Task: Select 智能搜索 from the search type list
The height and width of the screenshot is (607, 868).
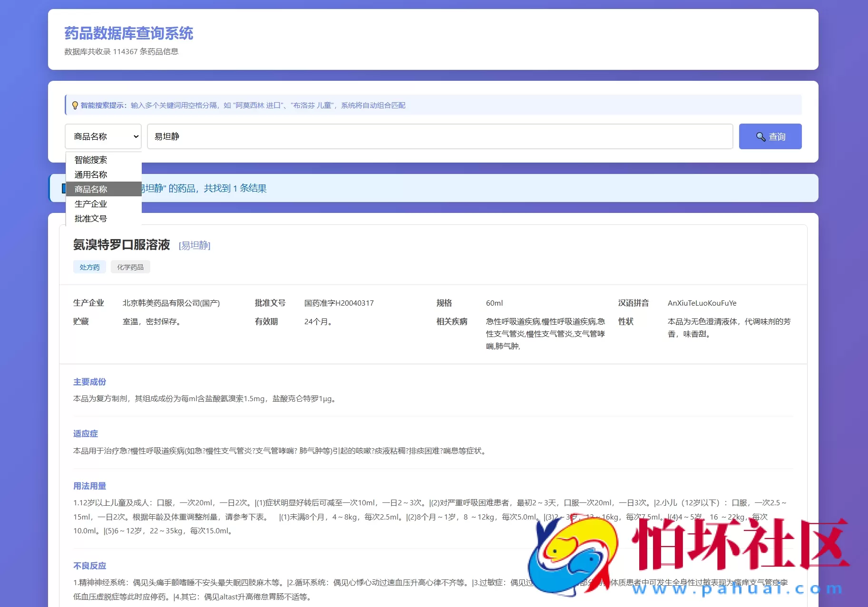Action: (x=90, y=160)
